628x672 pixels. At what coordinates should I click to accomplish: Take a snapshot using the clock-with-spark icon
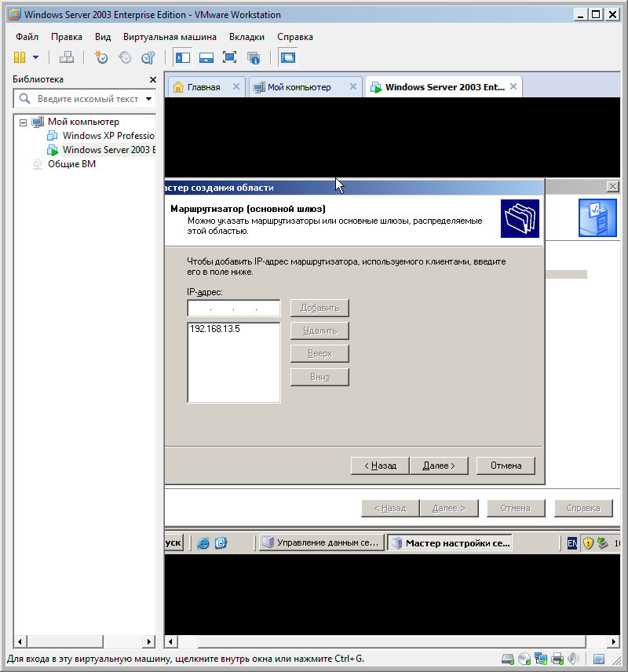(101, 57)
